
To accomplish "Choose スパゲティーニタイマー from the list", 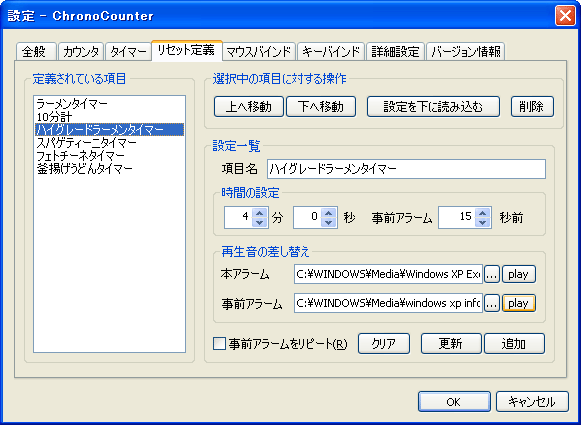I will point(109,143).
